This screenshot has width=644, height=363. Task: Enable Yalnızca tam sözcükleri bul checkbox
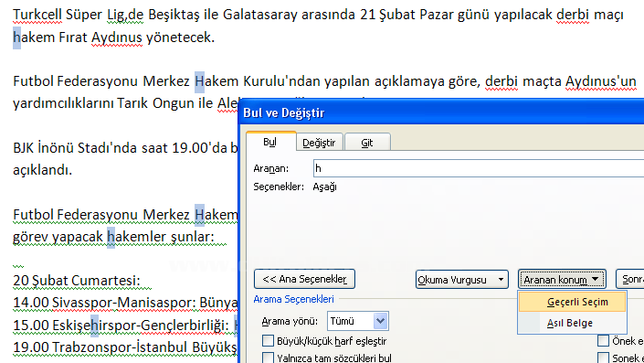click(268, 358)
